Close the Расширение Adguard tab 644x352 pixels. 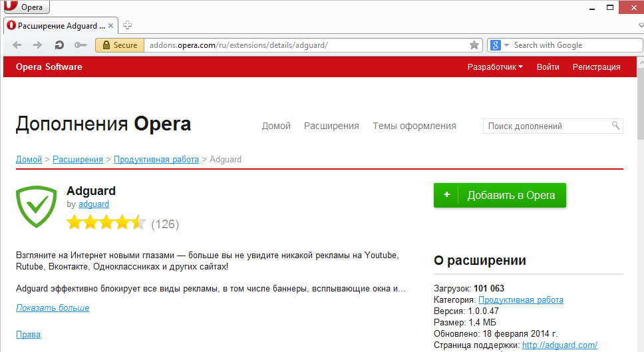pyautogui.click(x=111, y=25)
